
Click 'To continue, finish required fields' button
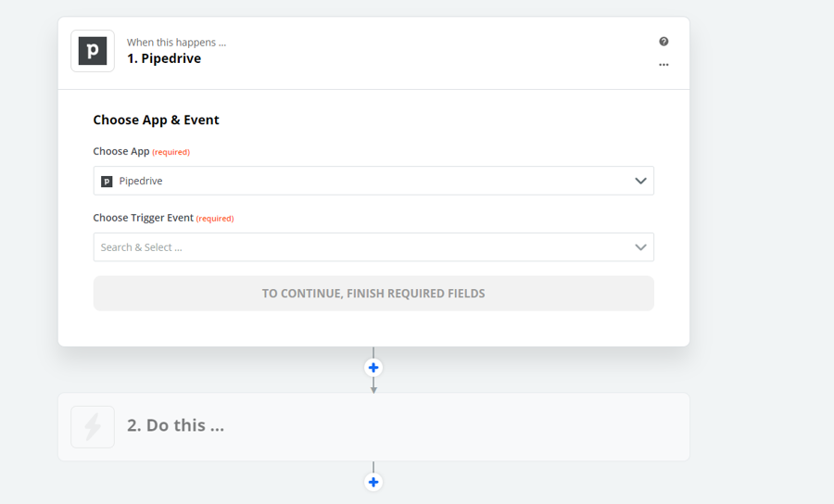pyautogui.click(x=373, y=294)
